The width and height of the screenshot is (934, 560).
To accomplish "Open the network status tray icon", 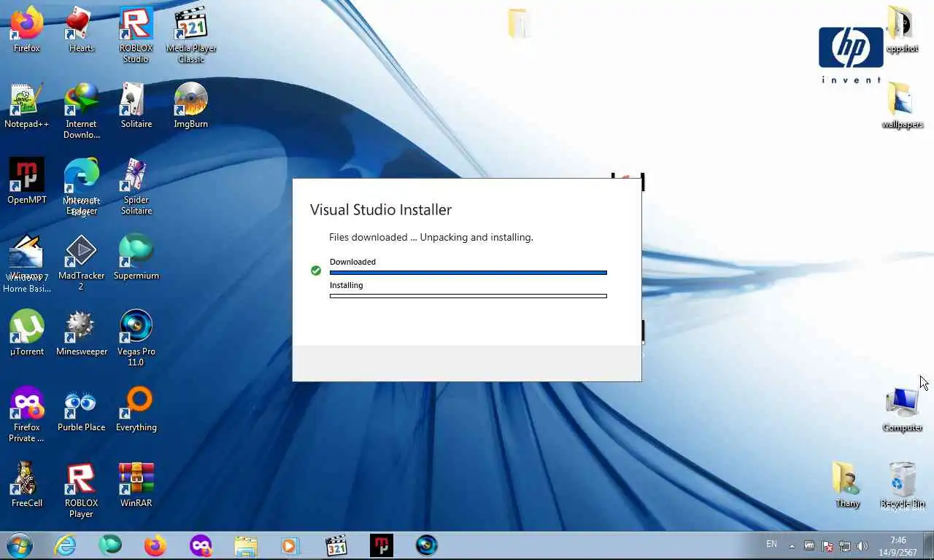I will click(845, 546).
